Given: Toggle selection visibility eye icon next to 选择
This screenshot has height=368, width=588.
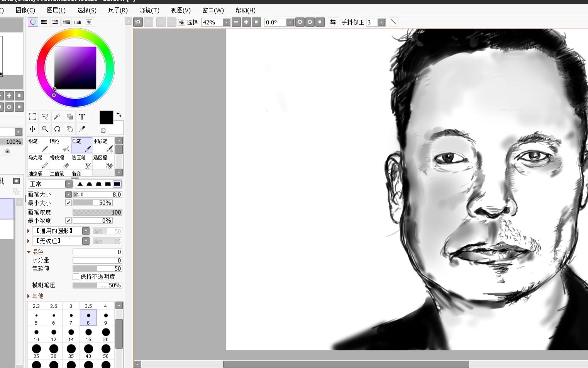Looking at the screenshot, I should tap(181, 22).
